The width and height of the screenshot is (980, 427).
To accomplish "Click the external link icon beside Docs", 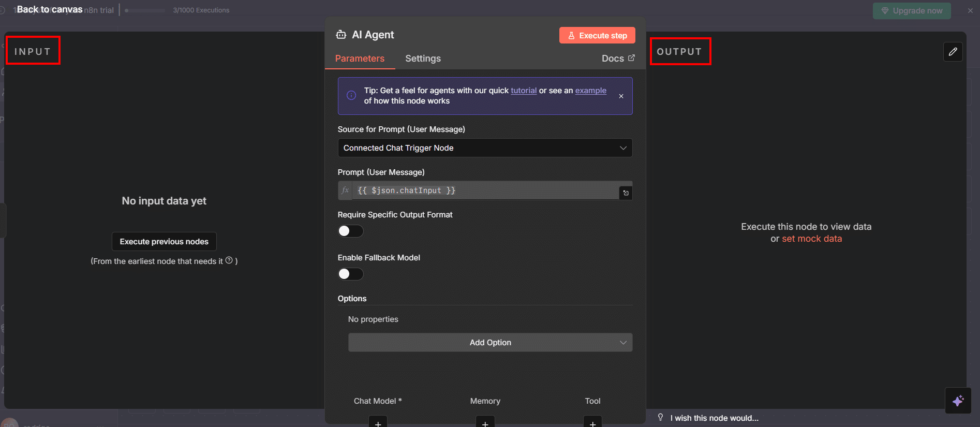I will pos(631,58).
